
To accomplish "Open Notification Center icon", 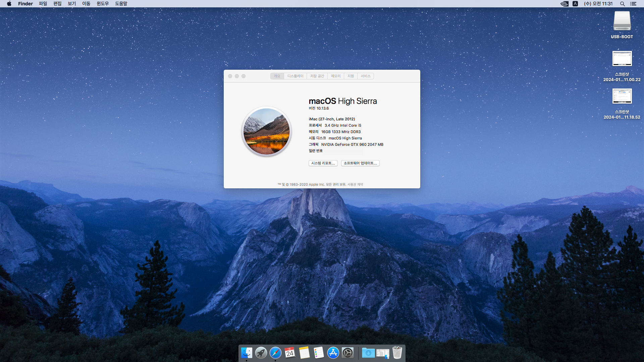I will [633, 4].
